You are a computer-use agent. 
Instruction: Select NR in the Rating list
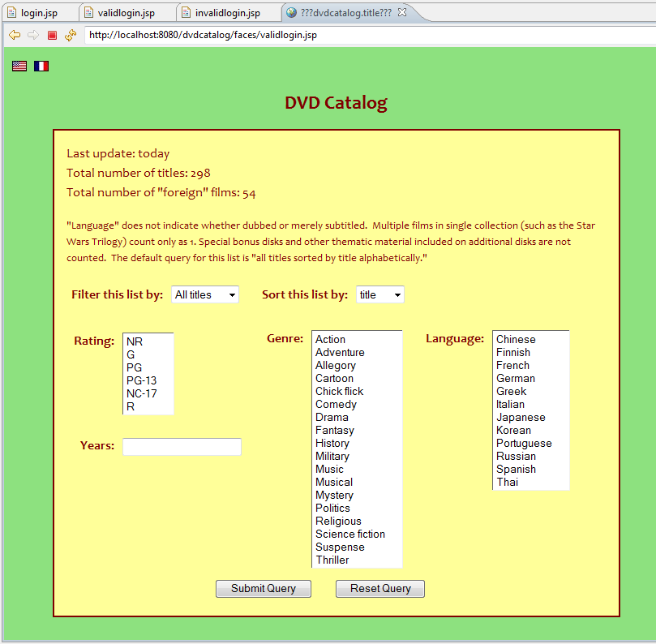148,341
